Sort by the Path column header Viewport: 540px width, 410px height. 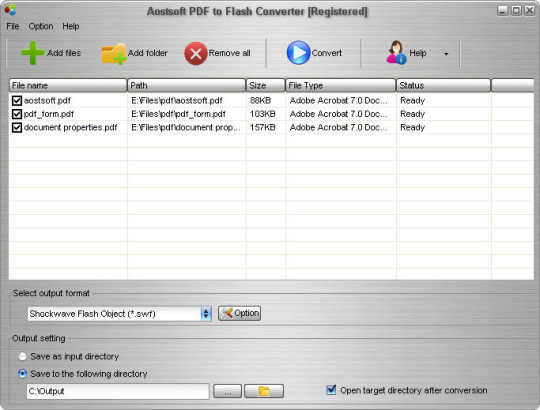[x=186, y=85]
